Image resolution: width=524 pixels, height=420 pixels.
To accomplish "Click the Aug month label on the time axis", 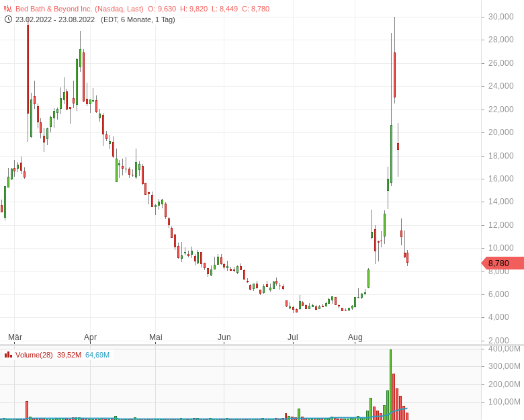I will click(355, 337).
